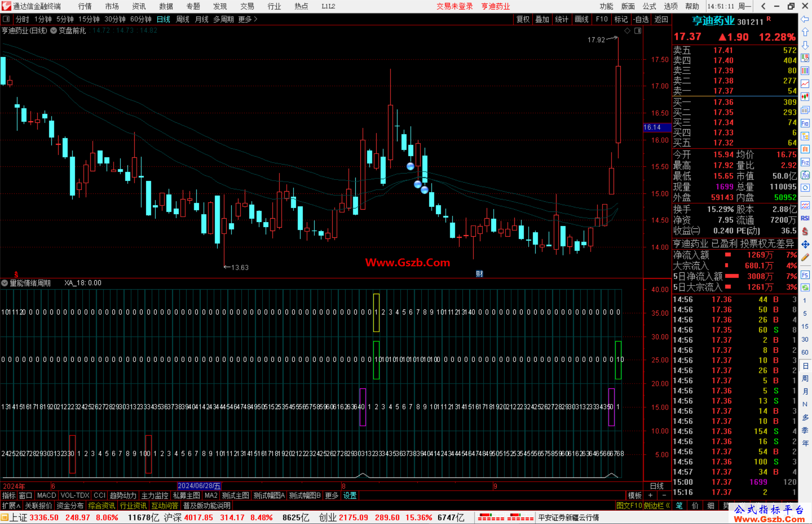
Task: Click the wavy lines indicator sidebar icon
Action: [805, 205]
